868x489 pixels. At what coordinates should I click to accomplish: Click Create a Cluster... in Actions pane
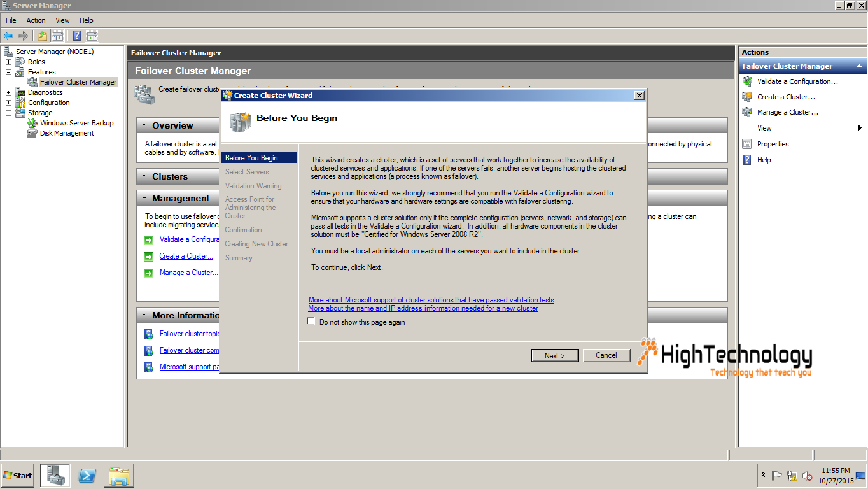[787, 97]
